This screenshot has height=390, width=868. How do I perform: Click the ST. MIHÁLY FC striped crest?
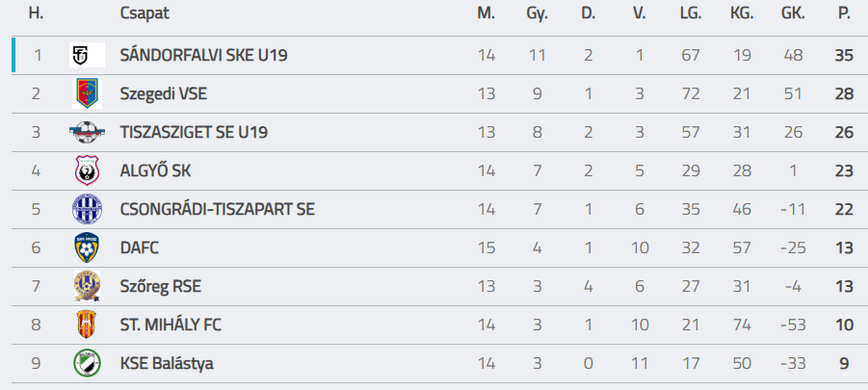coord(87,325)
